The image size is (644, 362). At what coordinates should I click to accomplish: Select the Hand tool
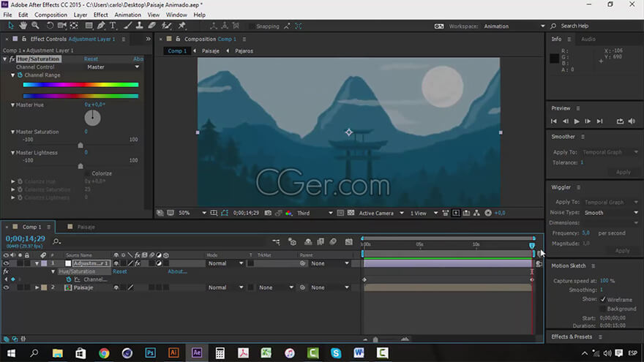tap(23, 26)
